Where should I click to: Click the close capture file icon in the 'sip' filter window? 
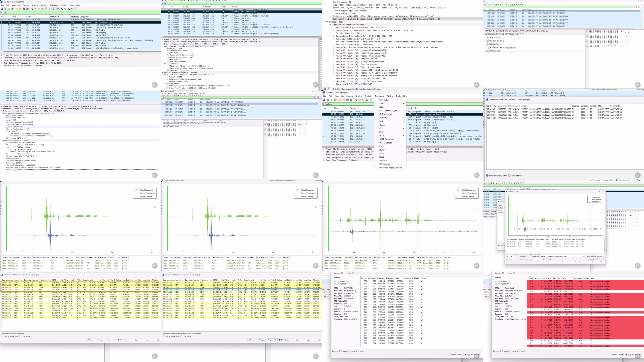[24, 9]
